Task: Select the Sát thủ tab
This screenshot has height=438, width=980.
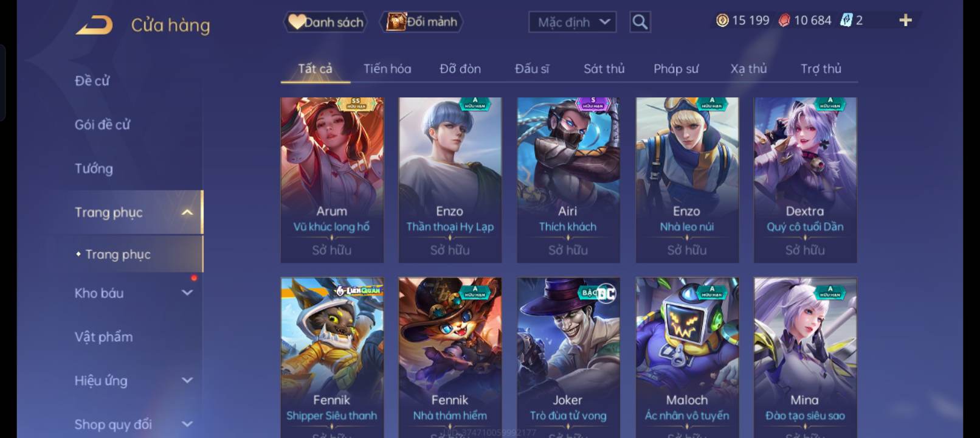Action: pyautogui.click(x=604, y=69)
